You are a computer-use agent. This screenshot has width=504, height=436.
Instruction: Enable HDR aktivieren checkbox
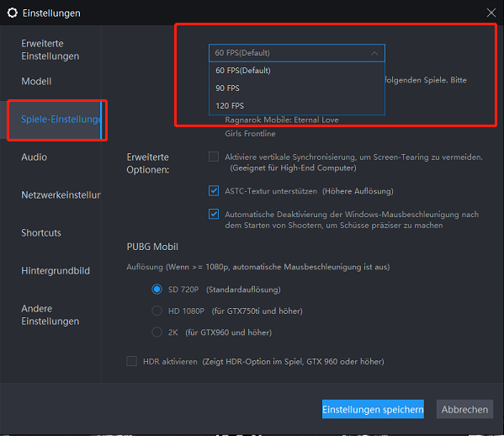[x=132, y=361]
